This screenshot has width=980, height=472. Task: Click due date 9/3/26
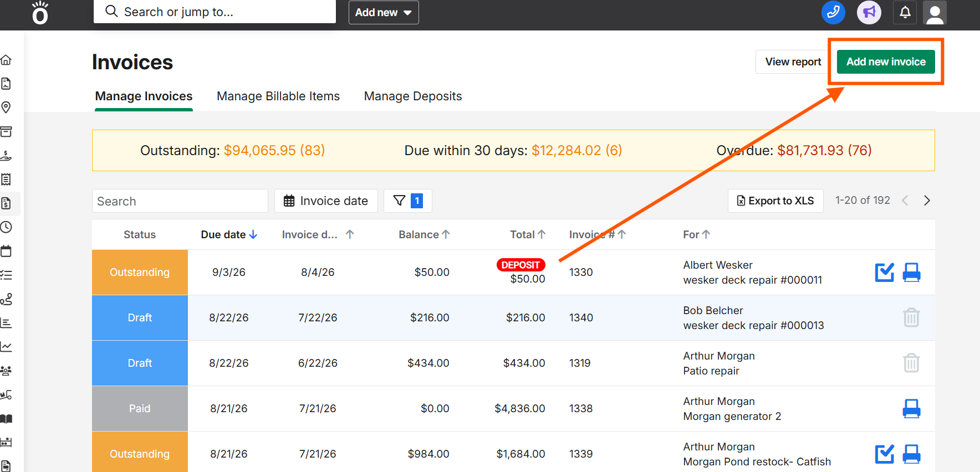pyautogui.click(x=229, y=272)
